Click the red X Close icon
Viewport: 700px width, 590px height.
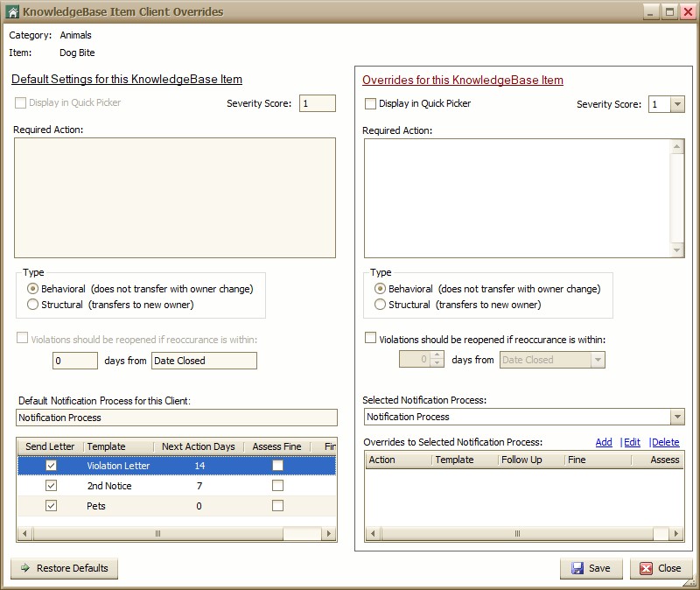(x=646, y=568)
